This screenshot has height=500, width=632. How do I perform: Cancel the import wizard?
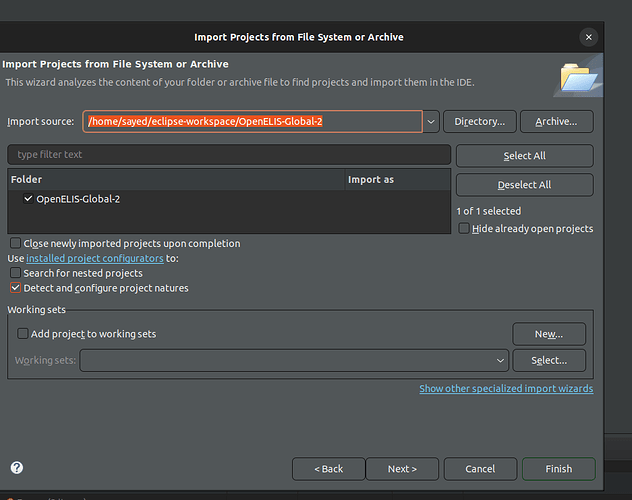click(480, 469)
